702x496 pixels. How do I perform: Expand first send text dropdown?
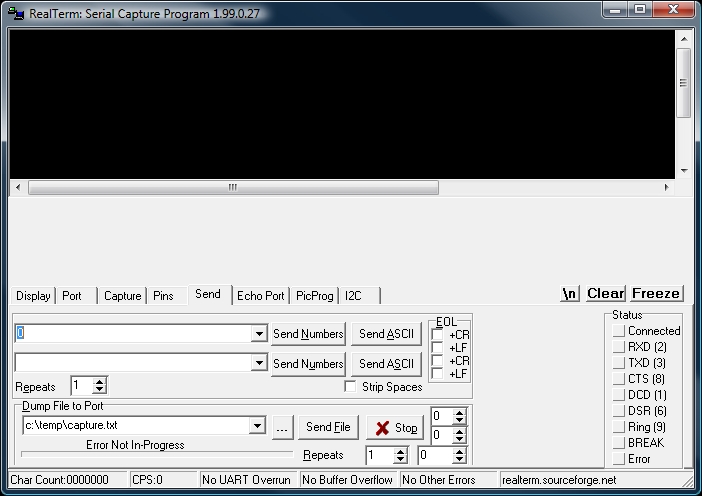(259, 334)
